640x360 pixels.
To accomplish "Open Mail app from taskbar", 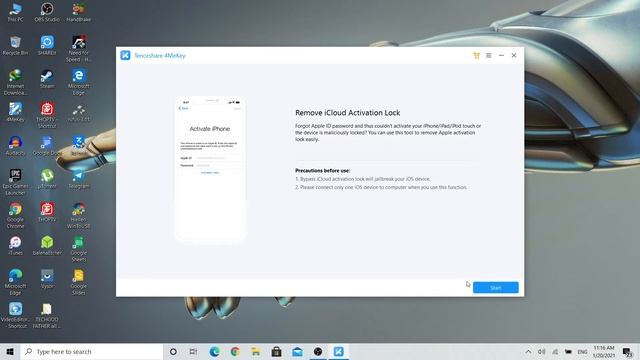I will pos(297,351).
